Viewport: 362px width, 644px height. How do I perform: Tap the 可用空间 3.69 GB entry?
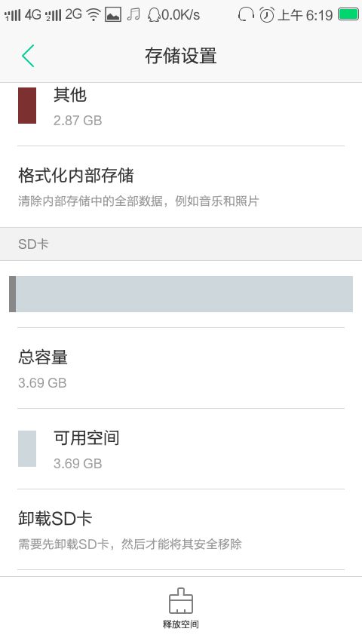[181, 449]
